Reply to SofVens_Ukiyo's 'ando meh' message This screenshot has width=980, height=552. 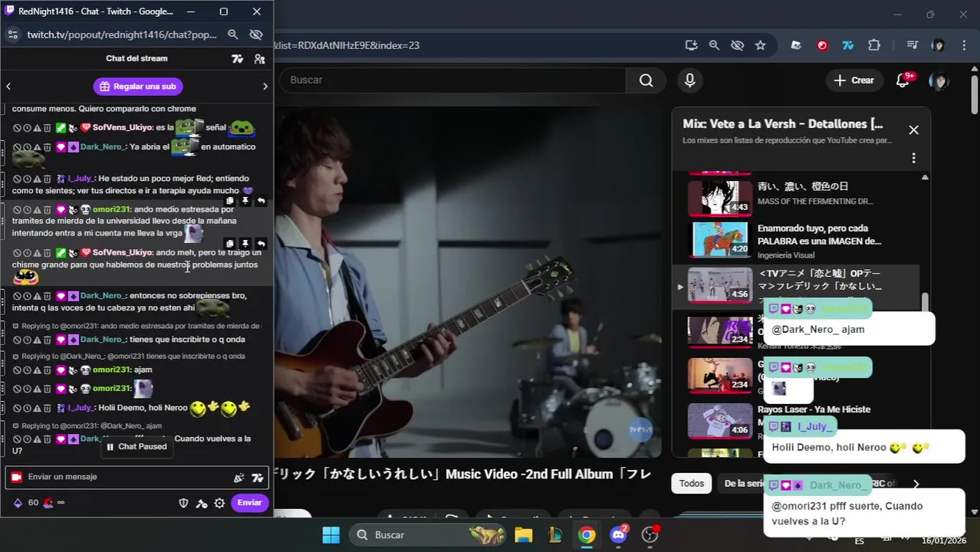point(261,244)
